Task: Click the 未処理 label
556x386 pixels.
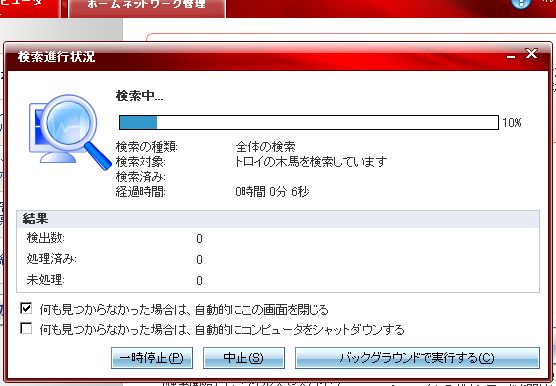Action: pos(45,280)
